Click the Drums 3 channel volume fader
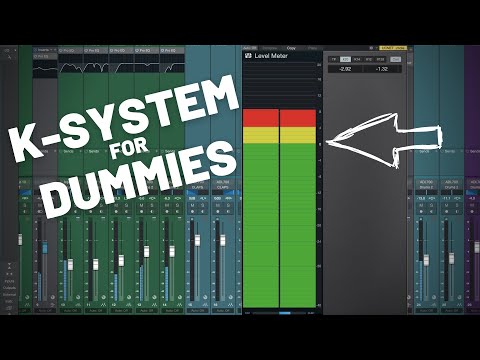480x360 pixels. click(451, 259)
